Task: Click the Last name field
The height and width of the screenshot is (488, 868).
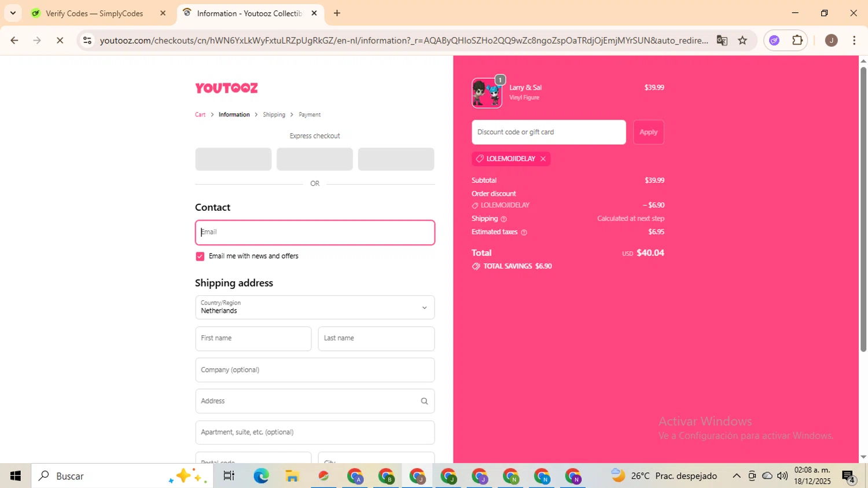Action: (376, 339)
